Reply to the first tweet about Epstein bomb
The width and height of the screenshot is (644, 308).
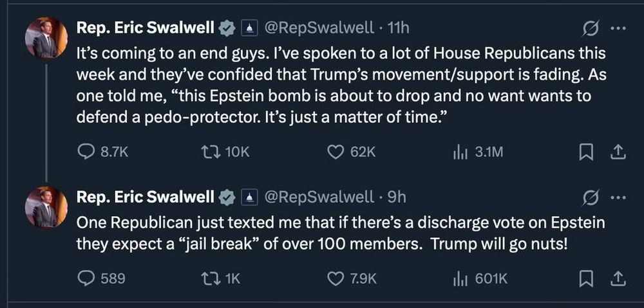coord(86,152)
